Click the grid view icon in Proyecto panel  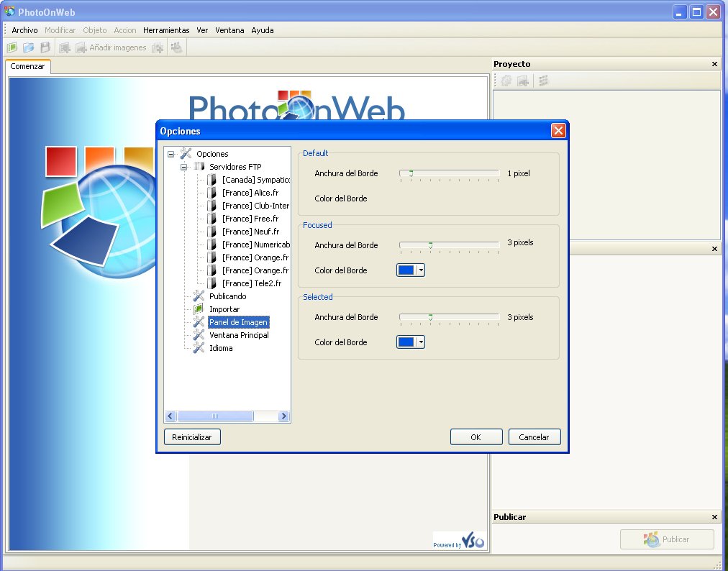click(544, 81)
